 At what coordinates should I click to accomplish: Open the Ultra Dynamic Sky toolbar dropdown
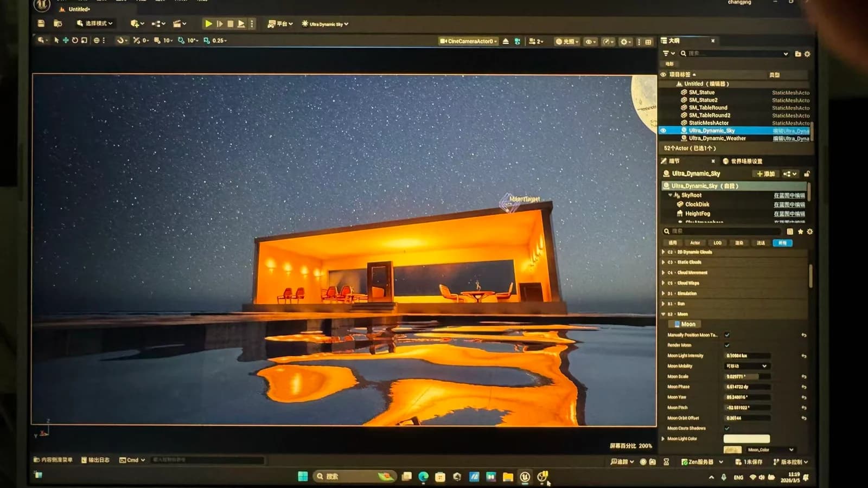[x=325, y=24]
